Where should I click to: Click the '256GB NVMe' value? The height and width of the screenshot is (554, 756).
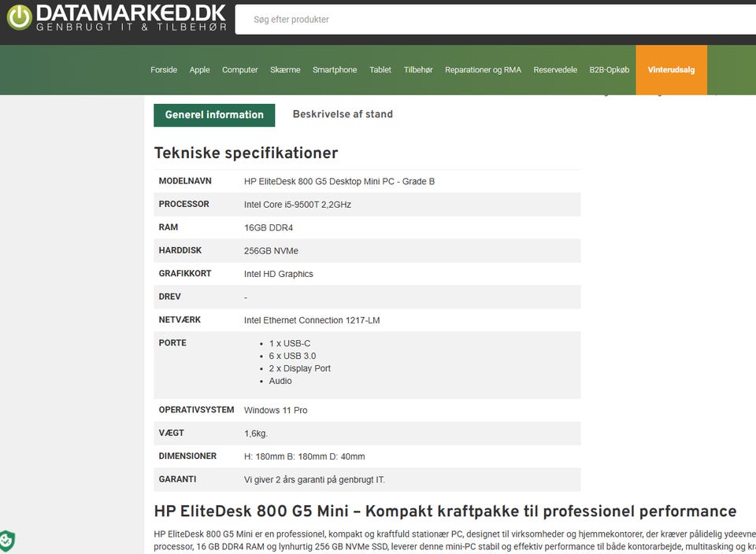click(271, 251)
